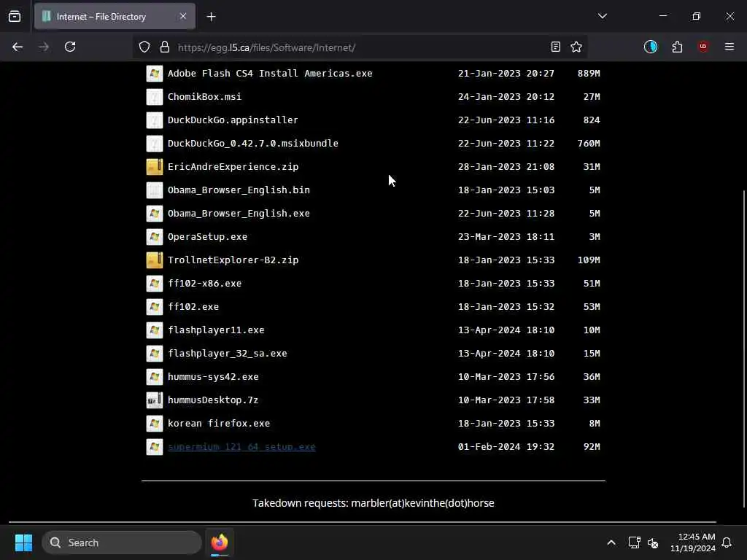Open Adobe Flash CS4 Install Americas.exe link
Image resolution: width=747 pixels, height=560 pixels.
point(270,74)
